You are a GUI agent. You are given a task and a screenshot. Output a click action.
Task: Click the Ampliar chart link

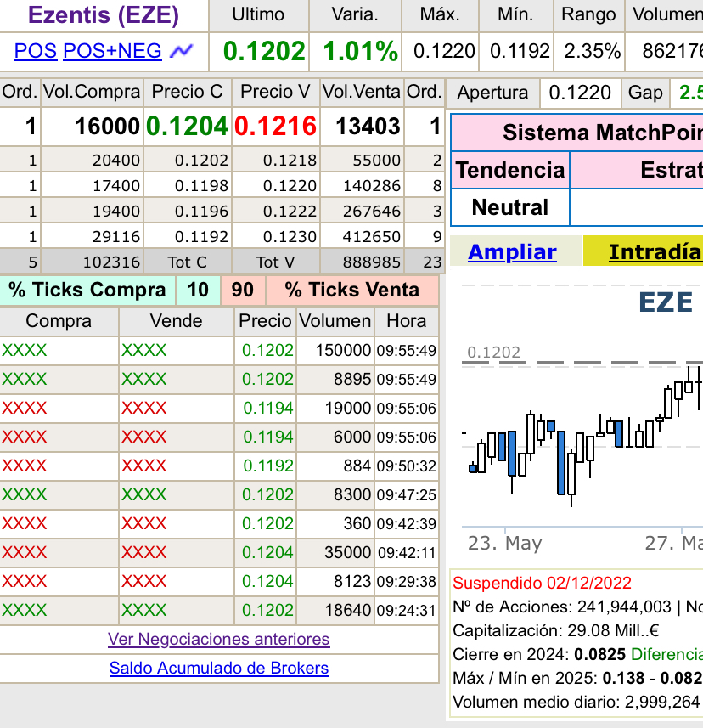[x=512, y=251]
